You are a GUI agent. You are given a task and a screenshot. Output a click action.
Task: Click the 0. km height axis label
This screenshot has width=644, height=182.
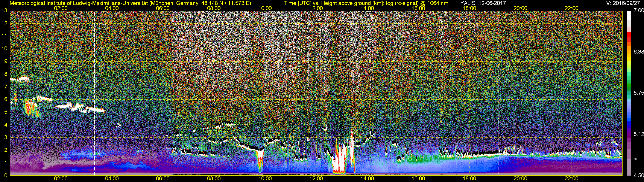click(6, 176)
